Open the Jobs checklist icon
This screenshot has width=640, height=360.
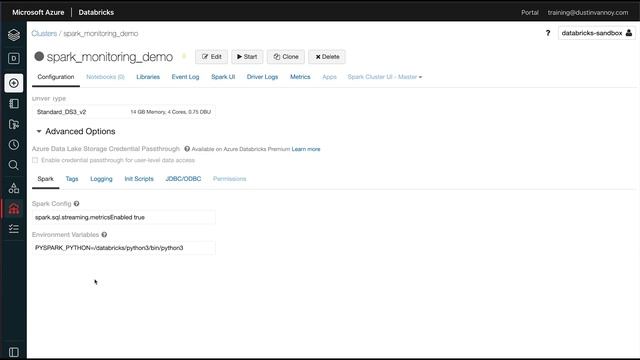13,229
